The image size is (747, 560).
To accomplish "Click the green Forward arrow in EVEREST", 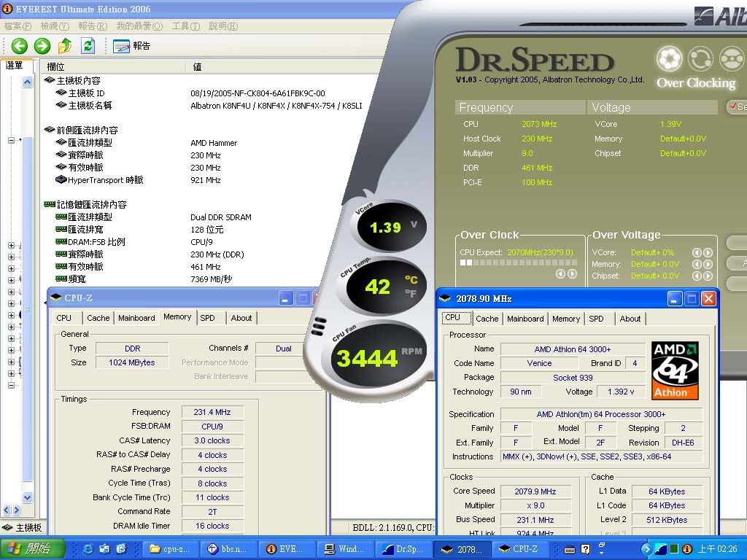I will click(x=42, y=46).
